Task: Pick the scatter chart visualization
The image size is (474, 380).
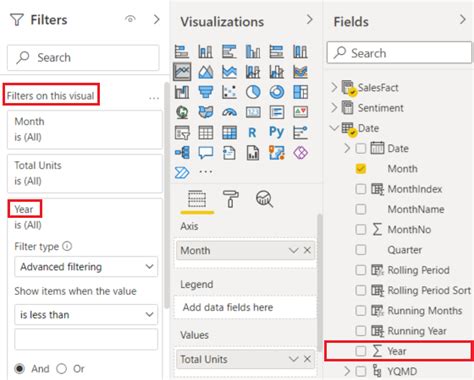Action: point(229,92)
